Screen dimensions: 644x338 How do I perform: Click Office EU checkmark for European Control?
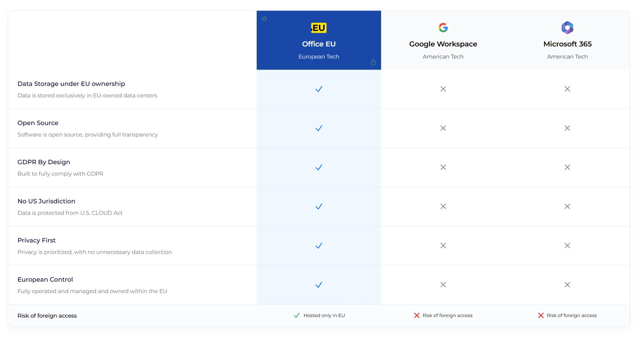pos(319,285)
